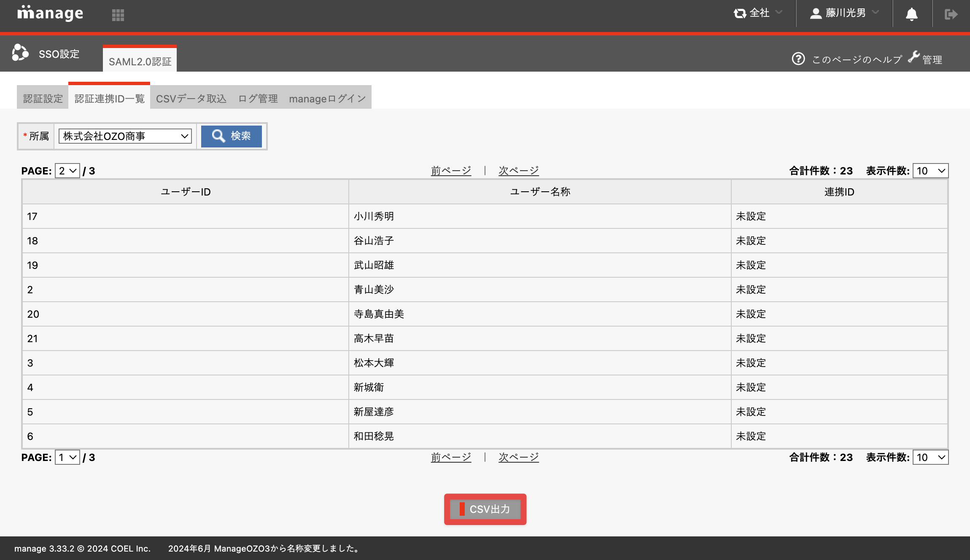
Task: Click user ID 18 cell
Action: tap(186, 241)
